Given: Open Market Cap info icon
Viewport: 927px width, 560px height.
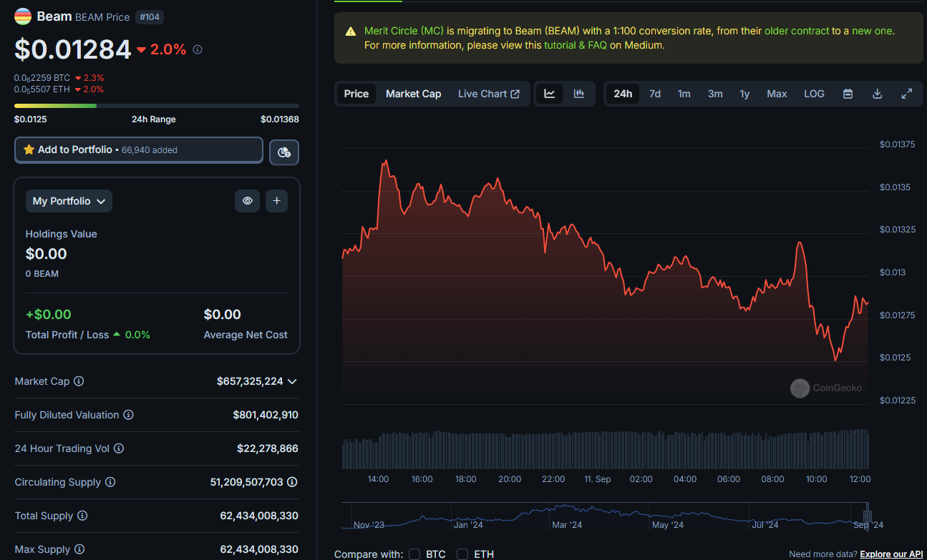Looking at the screenshot, I should [x=79, y=381].
